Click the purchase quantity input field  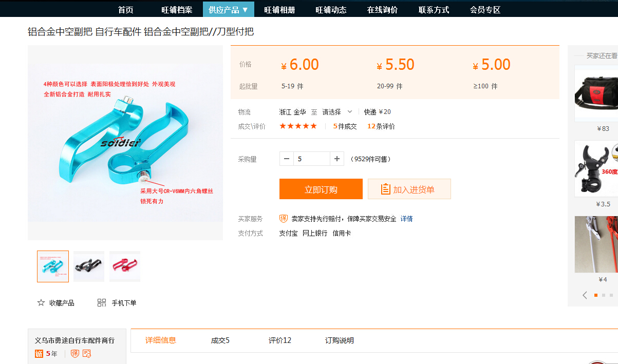click(311, 159)
